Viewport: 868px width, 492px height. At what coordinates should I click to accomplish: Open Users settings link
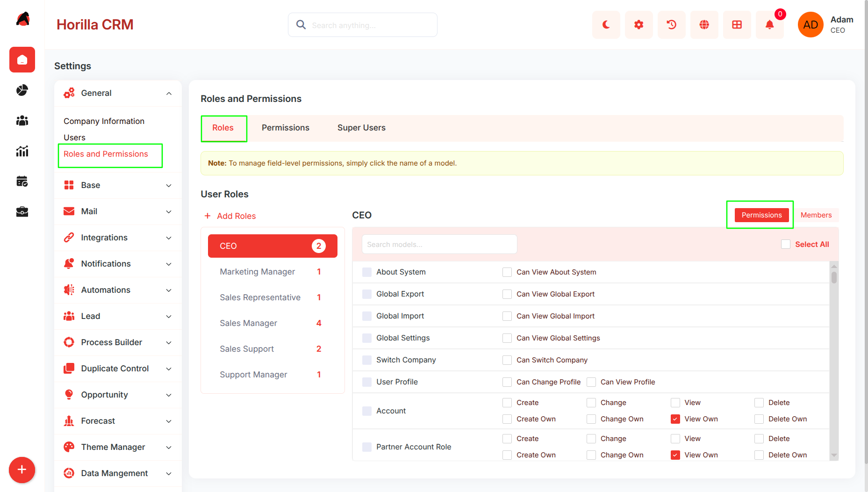[74, 137]
